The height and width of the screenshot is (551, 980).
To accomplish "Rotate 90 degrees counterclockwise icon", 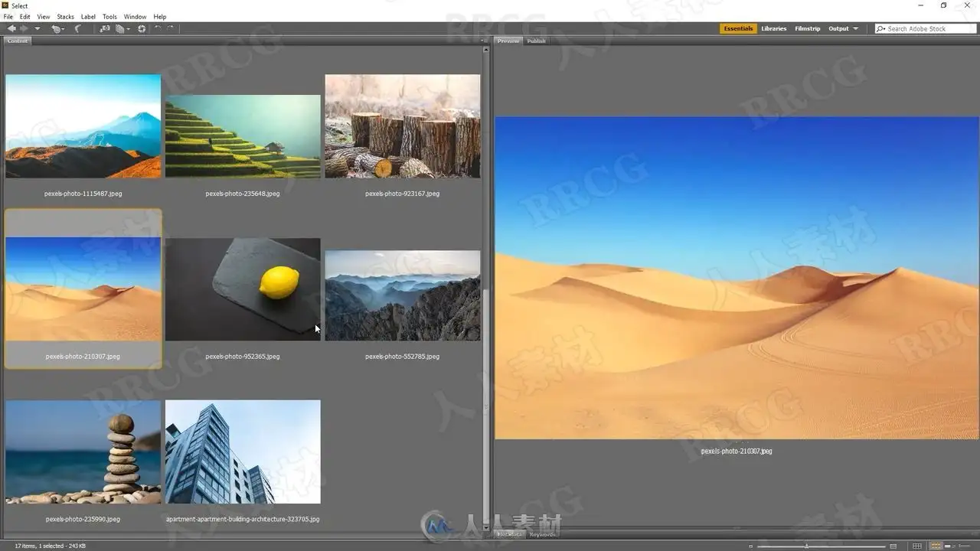I will (x=158, y=28).
